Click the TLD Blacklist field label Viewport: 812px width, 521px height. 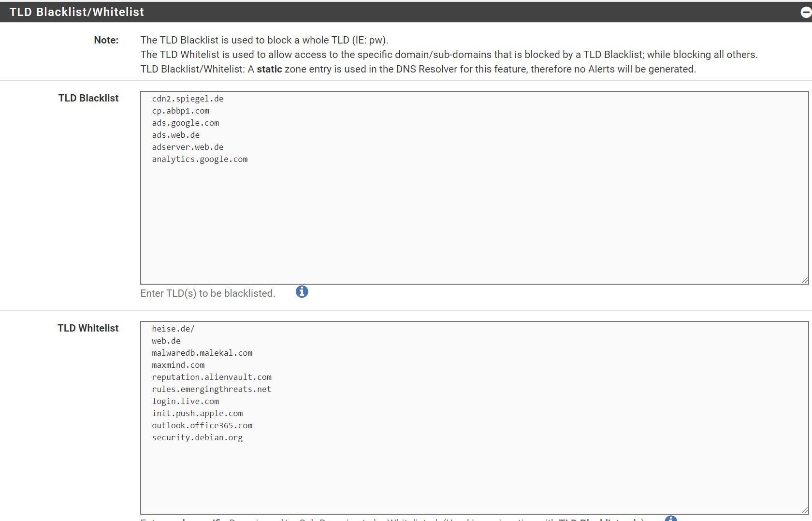click(x=88, y=98)
